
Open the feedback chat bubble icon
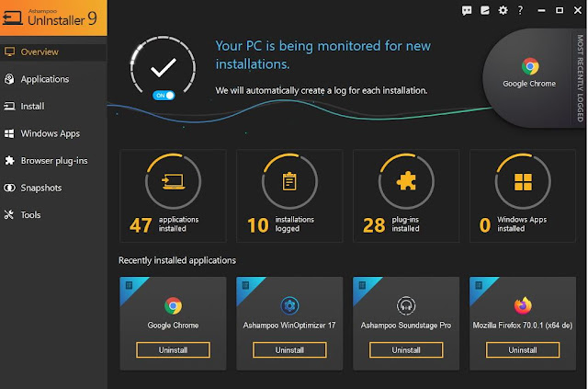[467, 10]
